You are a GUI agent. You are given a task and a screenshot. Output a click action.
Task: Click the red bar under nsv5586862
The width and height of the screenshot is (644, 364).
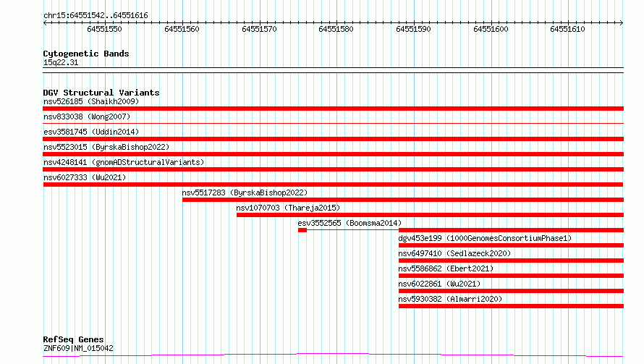[511, 276]
